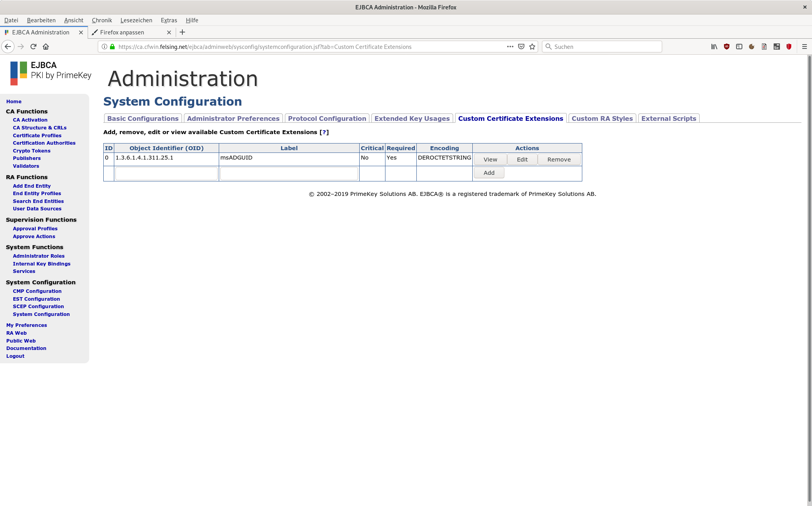Screen dimensions: 812x506
Task: Open the Certificate Profiles link
Action: tap(37, 135)
